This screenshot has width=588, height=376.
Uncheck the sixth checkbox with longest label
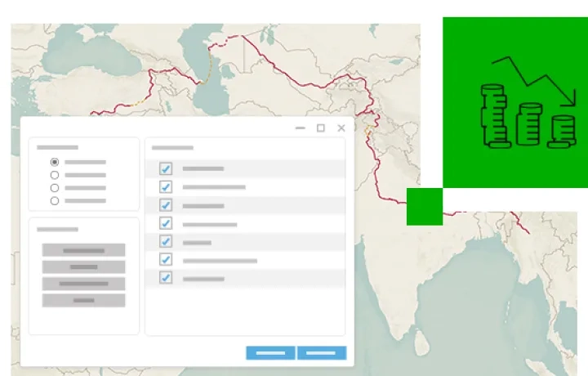point(166,260)
